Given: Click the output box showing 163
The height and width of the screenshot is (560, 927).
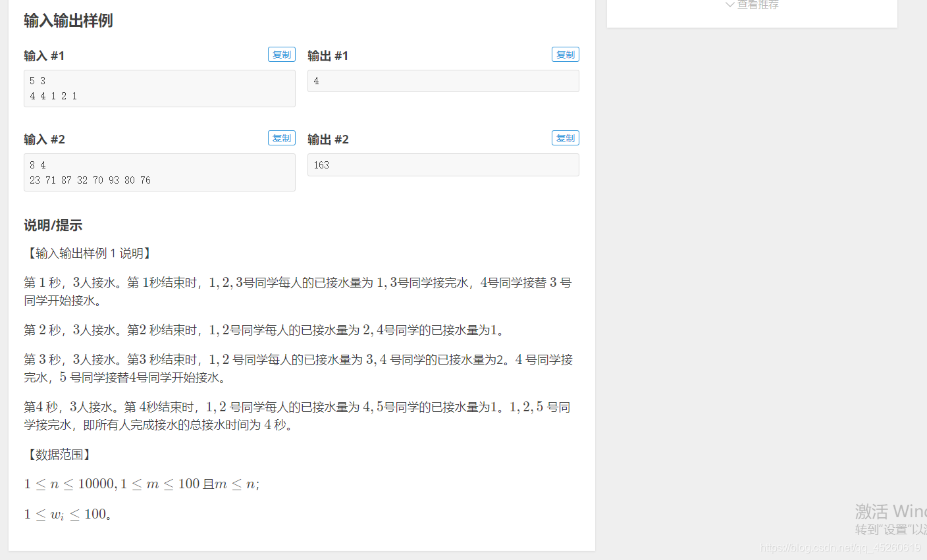Looking at the screenshot, I should click(443, 165).
